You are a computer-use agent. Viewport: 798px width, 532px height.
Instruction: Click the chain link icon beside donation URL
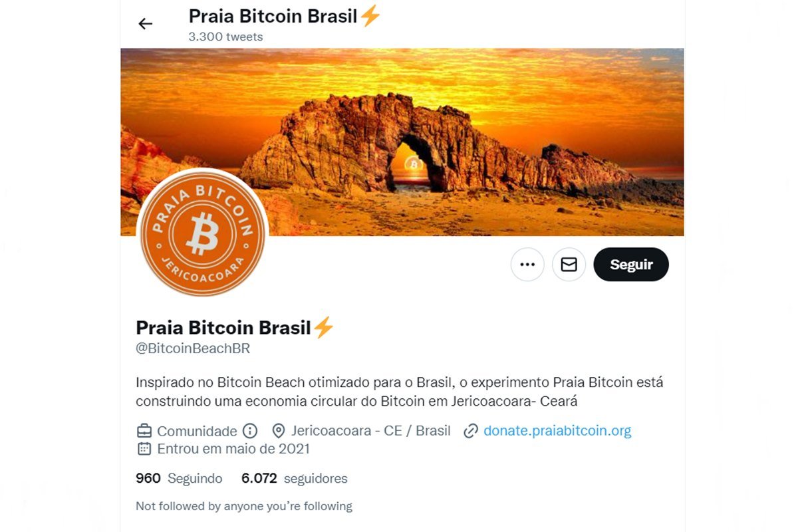tap(471, 431)
